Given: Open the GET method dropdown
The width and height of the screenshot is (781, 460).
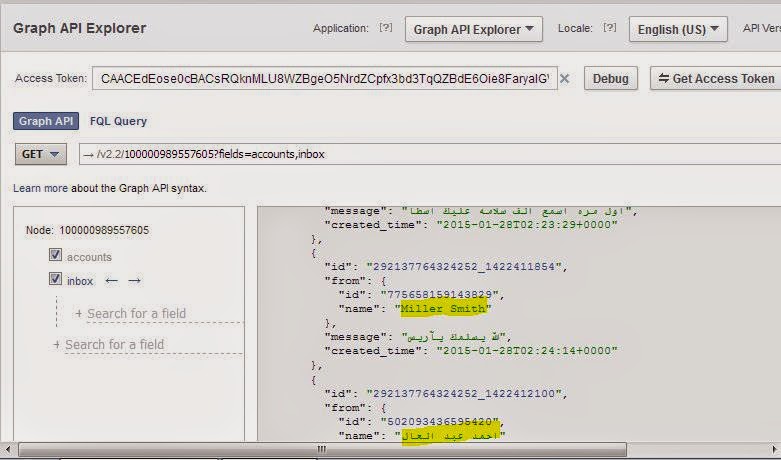Looking at the screenshot, I should coord(41,154).
